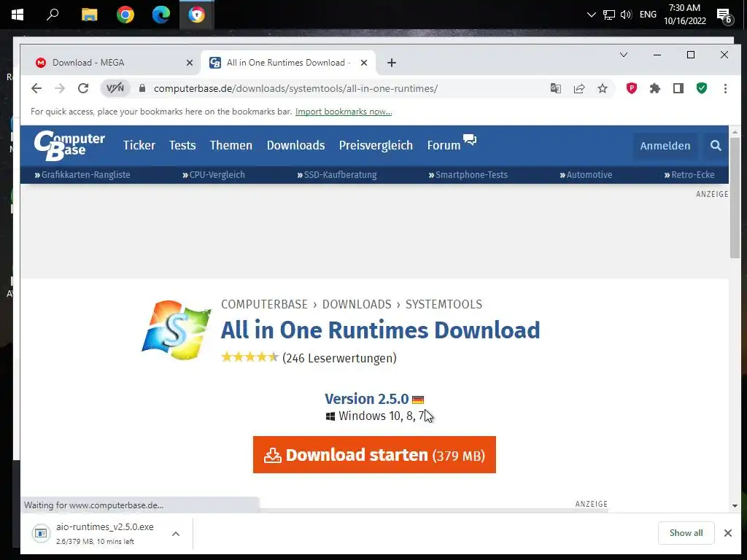Click the Version 2.5.0 heading
This screenshot has width=747, height=560.
[367, 399]
